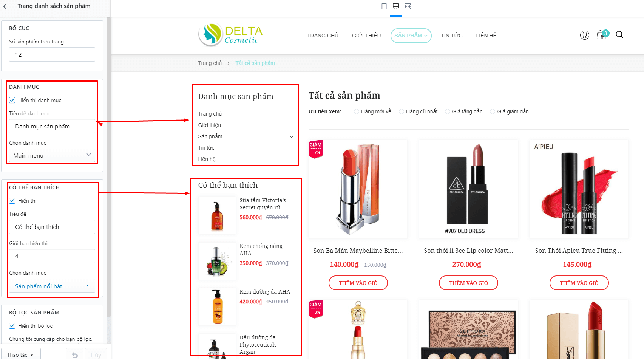
Task: Go back using the left chevron arrow
Action: coord(5,6)
